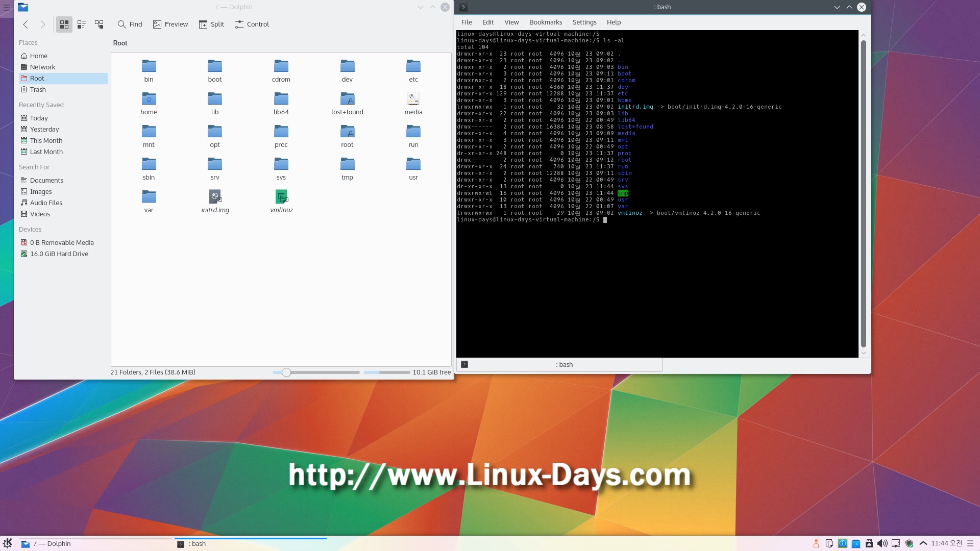The height and width of the screenshot is (551, 980).
Task: Select the tmp folder icon
Action: (x=348, y=164)
